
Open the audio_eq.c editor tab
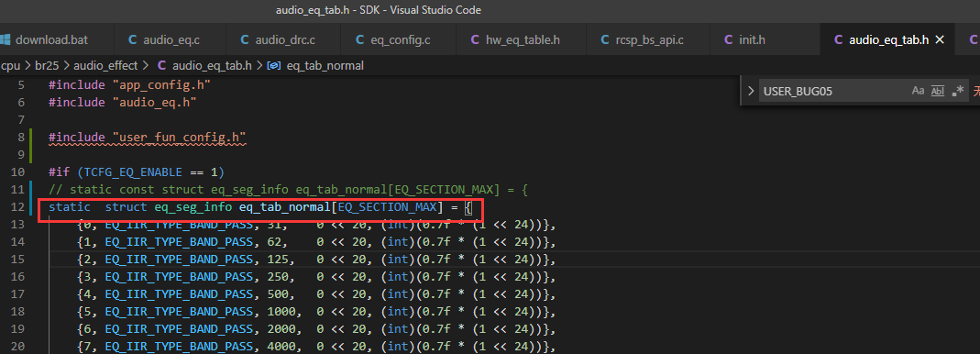click(x=171, y=40)
